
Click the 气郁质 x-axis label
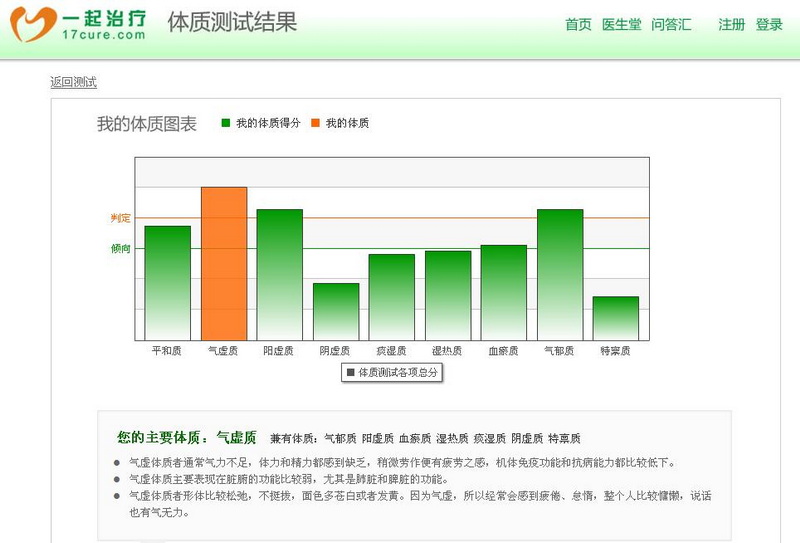point(559,351)
